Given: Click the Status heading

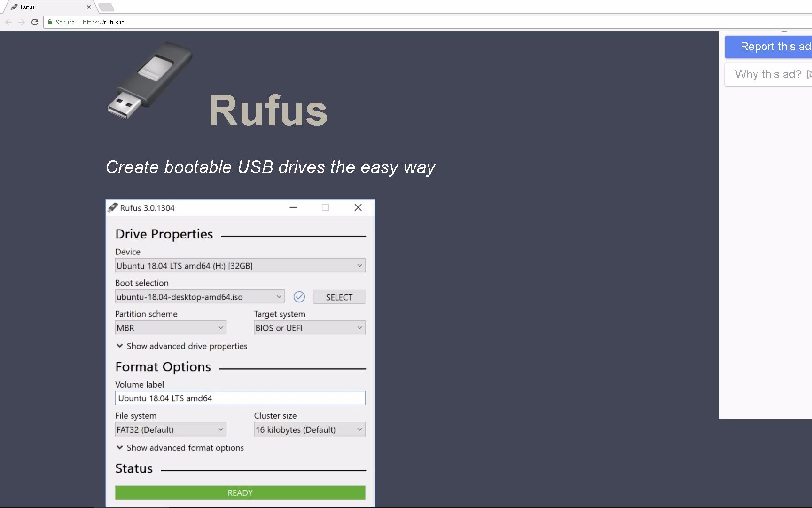Looking at the screenshot, I should click(134, 468).
